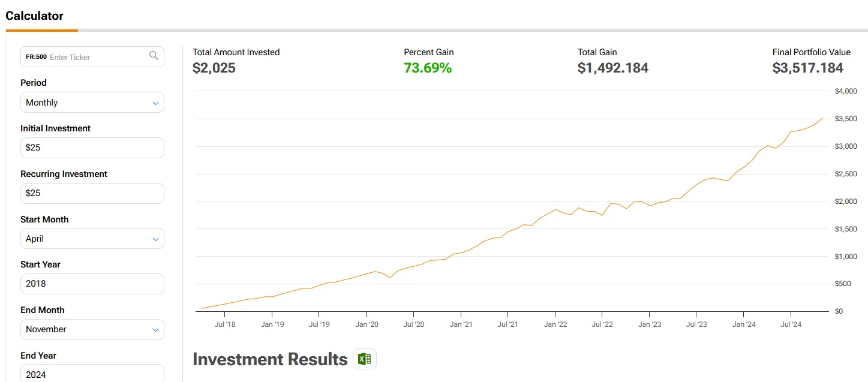
Task: Click the ticker search magnifier icon
Action: click(x=154, y=56)
